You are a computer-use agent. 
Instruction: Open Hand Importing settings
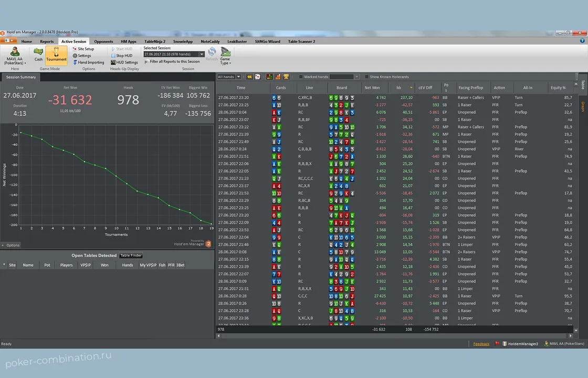(x=90, y=62)
